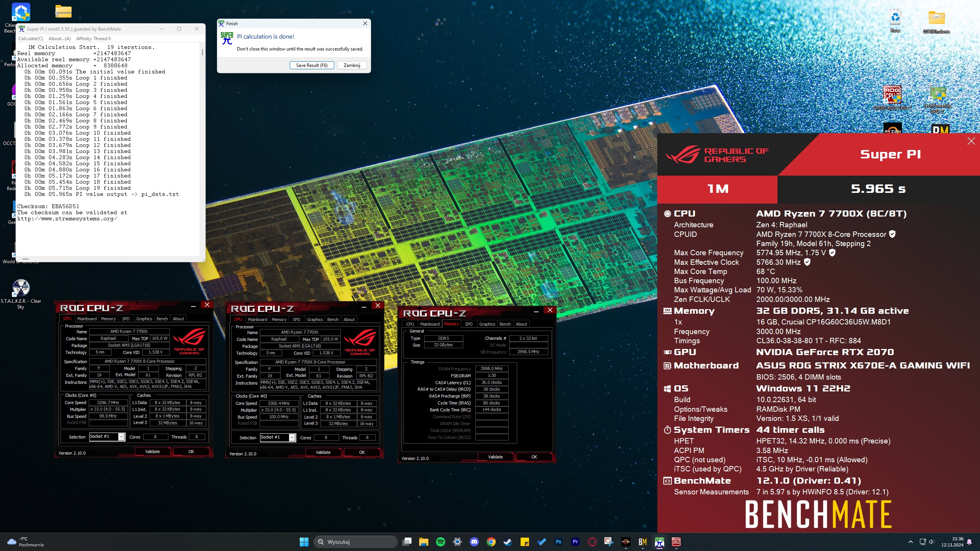This screenshot has height=551, width=980.
Task: Click OK in the Memory CPU-Z window
Action: 534,457
